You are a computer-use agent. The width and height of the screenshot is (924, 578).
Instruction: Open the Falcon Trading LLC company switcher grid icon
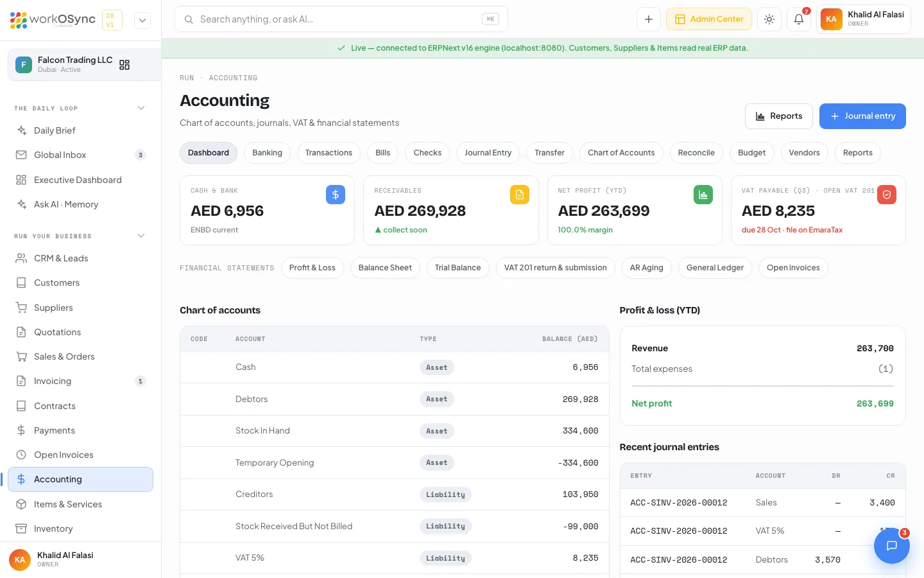pos(124,65)
